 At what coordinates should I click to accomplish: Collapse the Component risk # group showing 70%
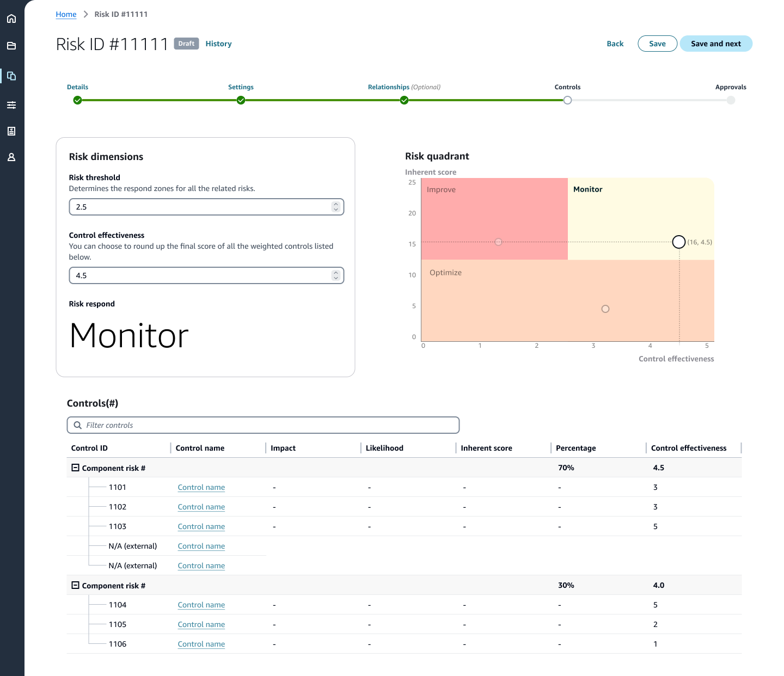[76, 468]
